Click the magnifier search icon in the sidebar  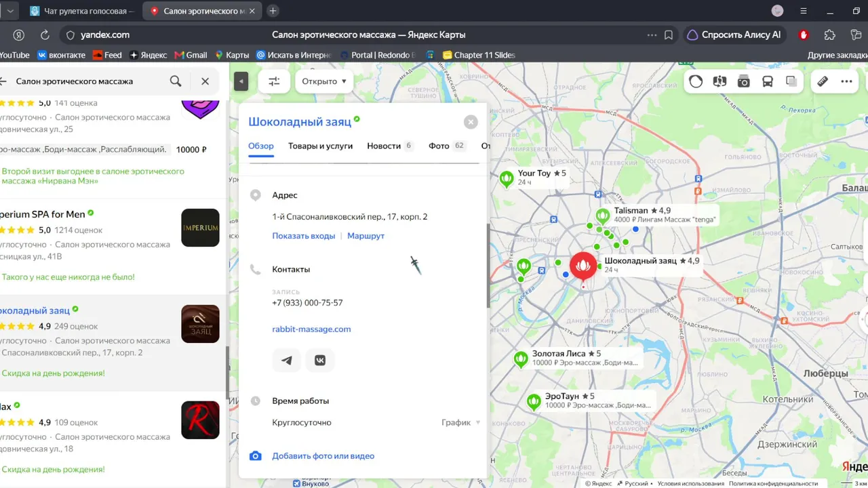176,81
